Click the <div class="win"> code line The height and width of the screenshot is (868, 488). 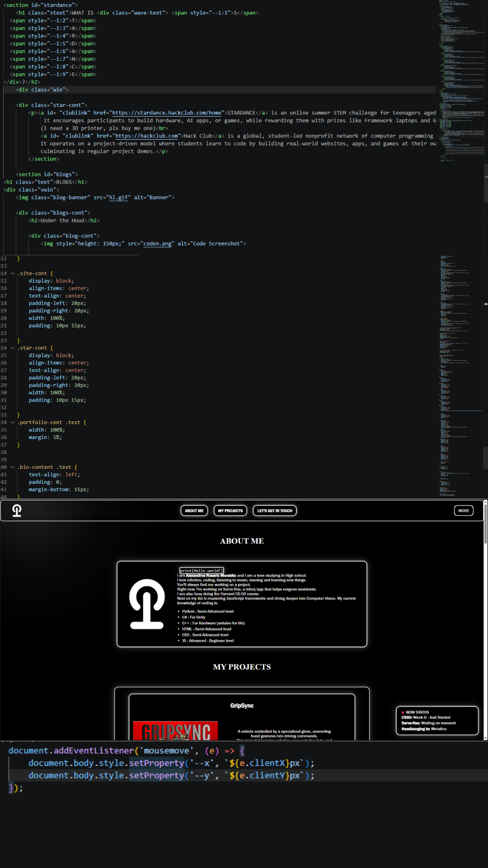42,90
